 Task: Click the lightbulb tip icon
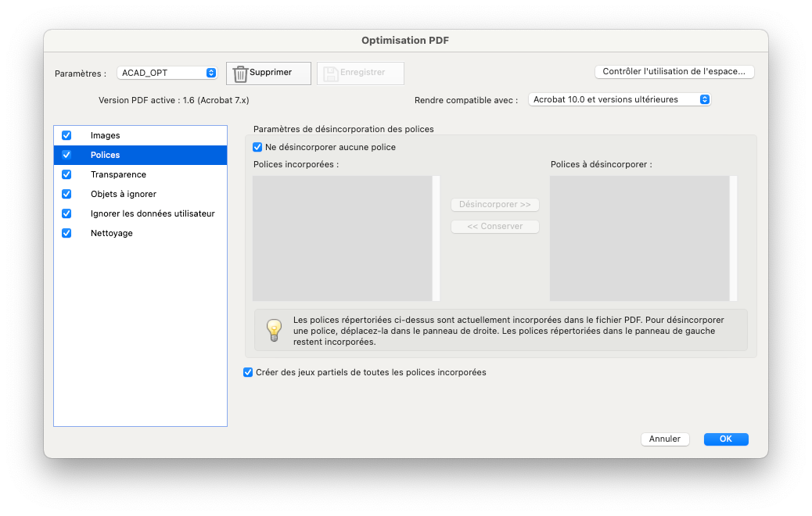pos(274,330)
